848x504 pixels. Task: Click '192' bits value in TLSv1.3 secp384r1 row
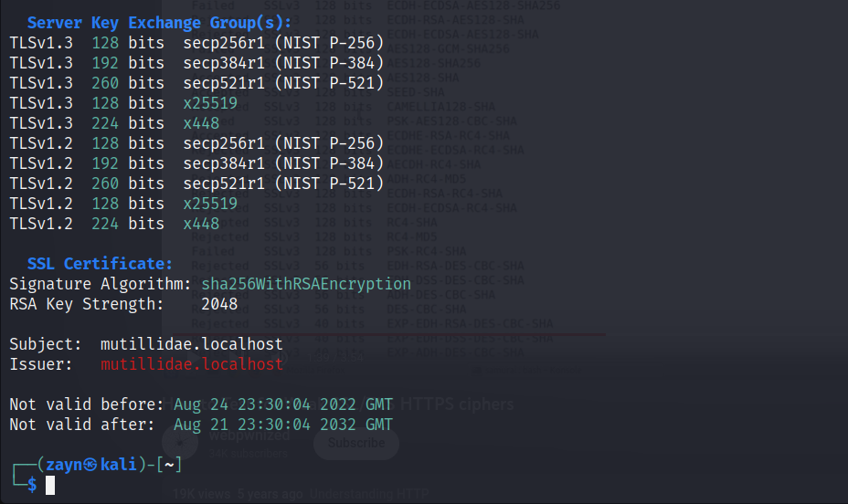click(x=105, y=63)
